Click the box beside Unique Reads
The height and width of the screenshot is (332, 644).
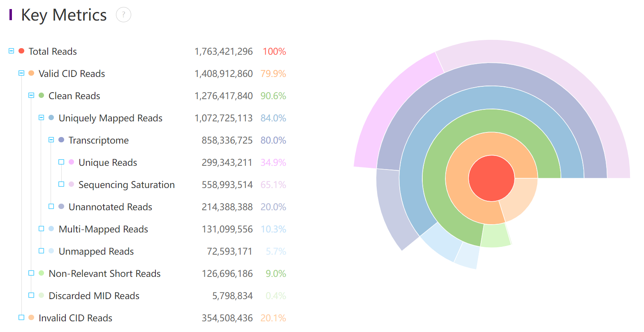(x=61, y=162)
